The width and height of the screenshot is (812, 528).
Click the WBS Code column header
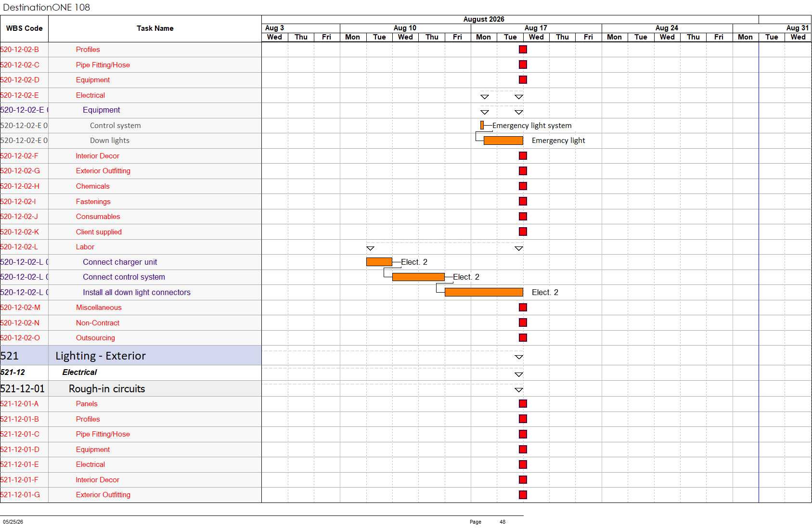[24, 28]
